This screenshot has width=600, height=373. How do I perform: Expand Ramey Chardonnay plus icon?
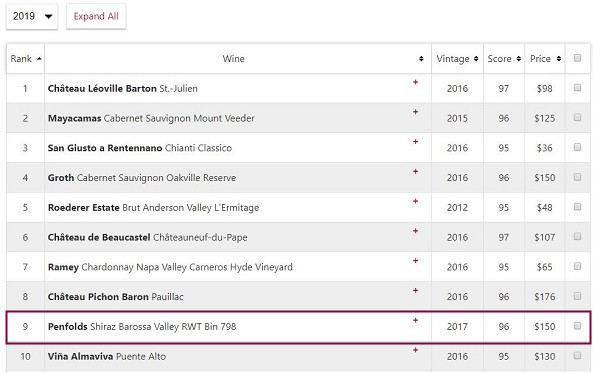pos(415,261)
